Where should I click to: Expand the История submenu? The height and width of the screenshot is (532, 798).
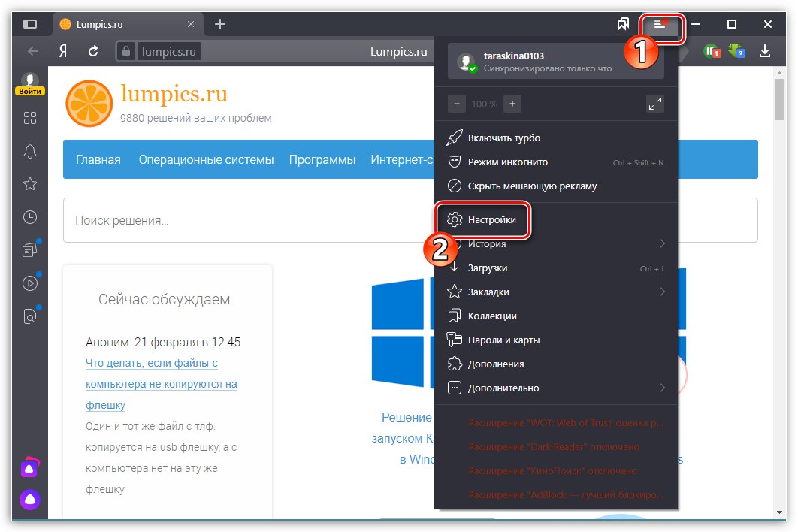[x=556, y=244]
